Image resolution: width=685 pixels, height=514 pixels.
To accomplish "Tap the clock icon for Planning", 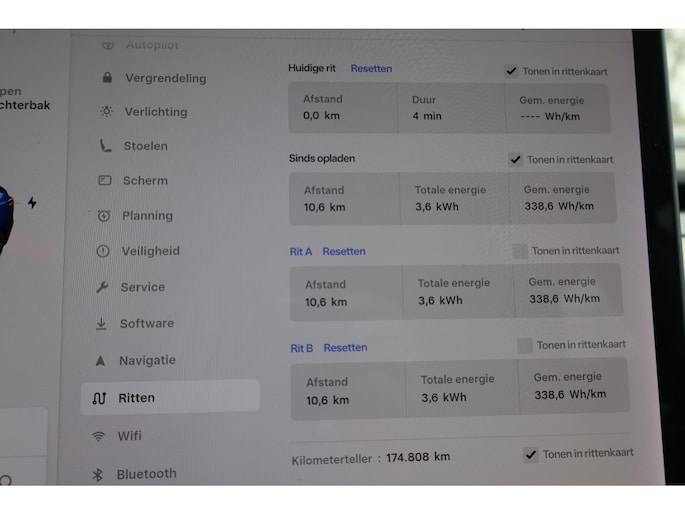I will [104, 216].
